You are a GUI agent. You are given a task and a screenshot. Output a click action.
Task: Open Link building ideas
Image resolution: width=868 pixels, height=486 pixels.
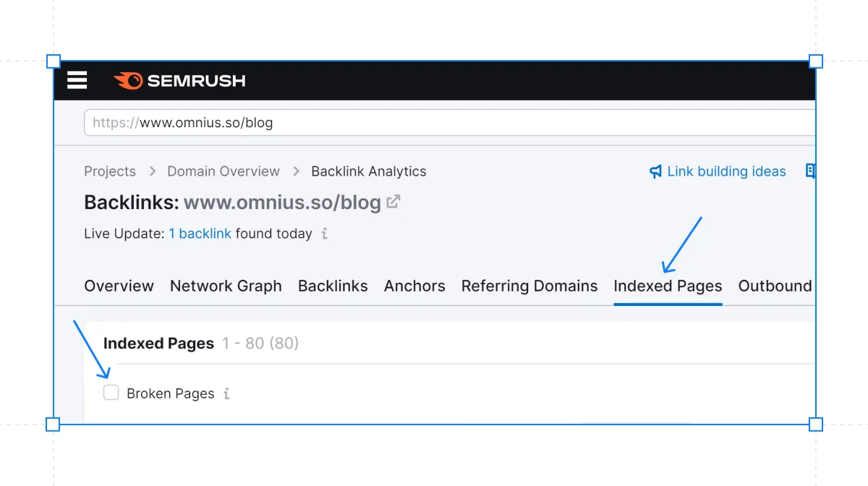click(x=727, y=171)
